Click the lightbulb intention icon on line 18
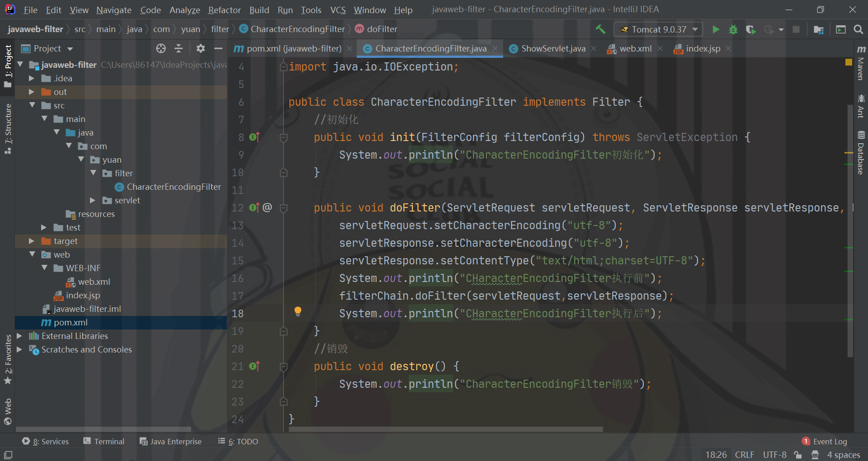The width and height of the screenshot is (868, 461). click(x=298, y=311)
